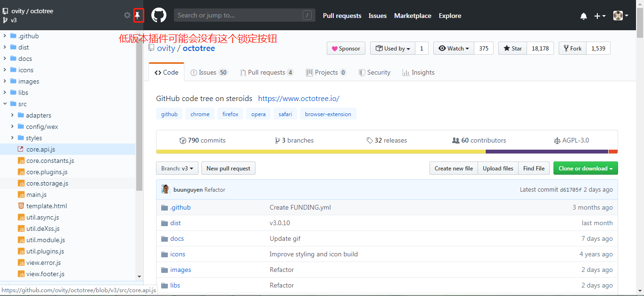This screenshot has width=644, height=296.
Task: Open Marketplace in top navigation
Action: pos(413,16)
